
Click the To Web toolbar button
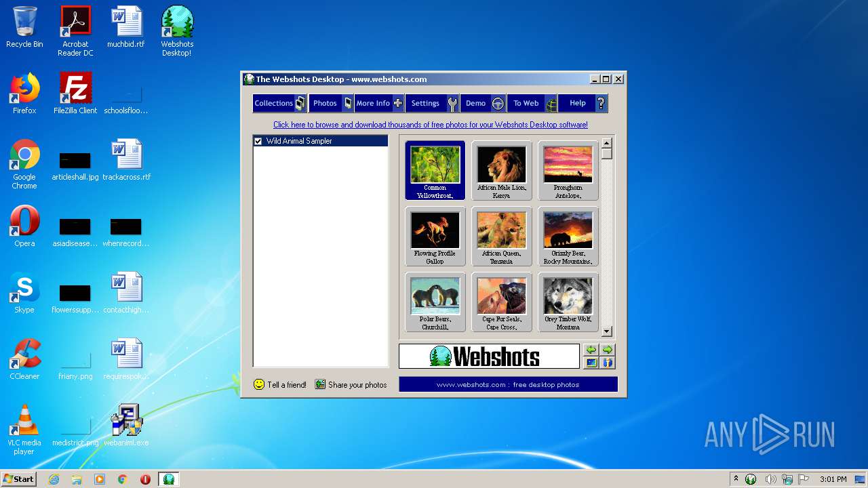[532, 103]
